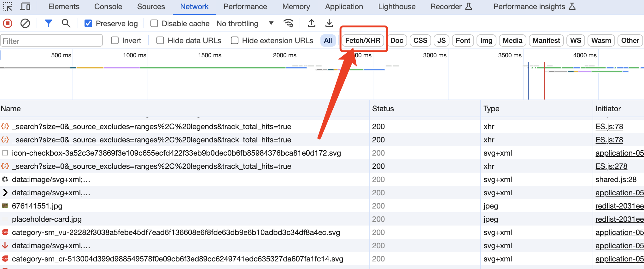
Task: Open the network search magnifier
Action: coord(66,23)
